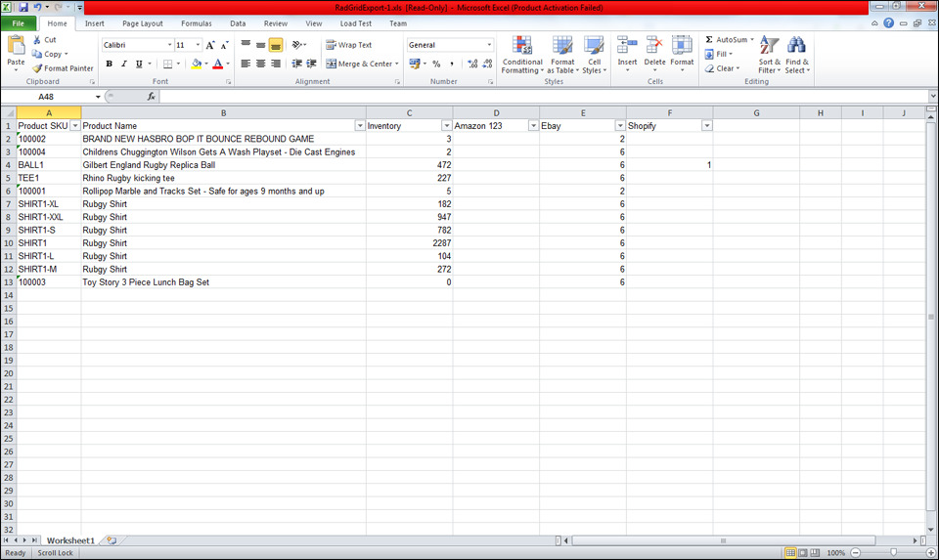
Task: Open Inventory column filter dropdown
Action: [x=447, y=126]
